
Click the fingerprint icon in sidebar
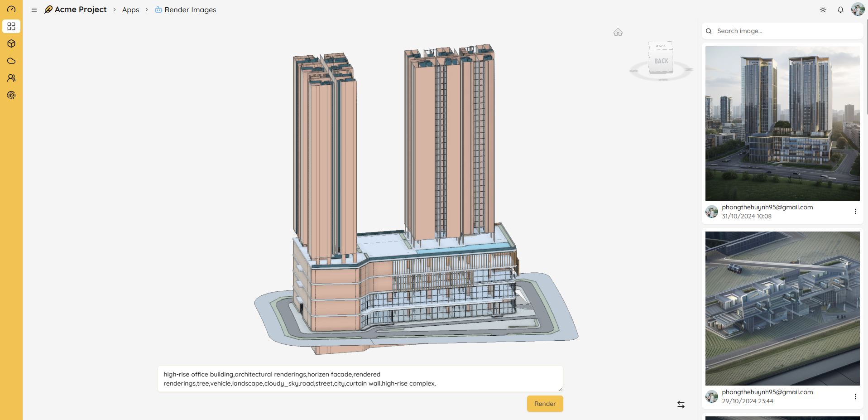[11, 95]
